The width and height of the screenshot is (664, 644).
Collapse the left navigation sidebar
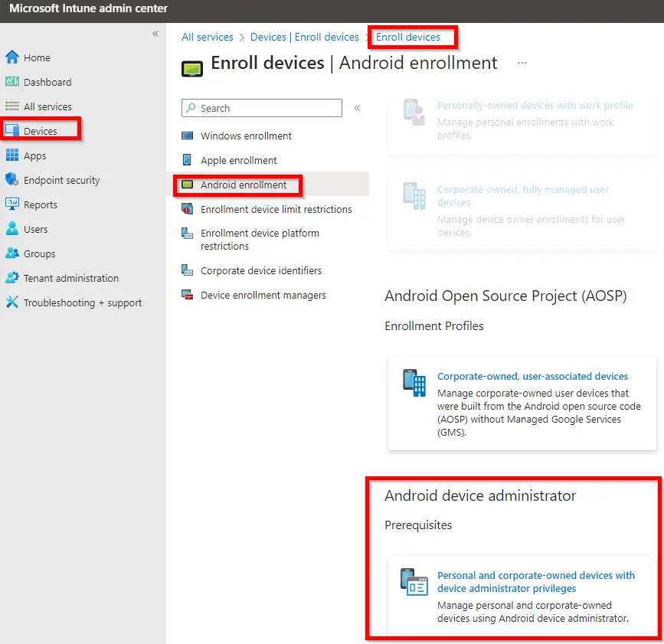[x=155, y=34]
